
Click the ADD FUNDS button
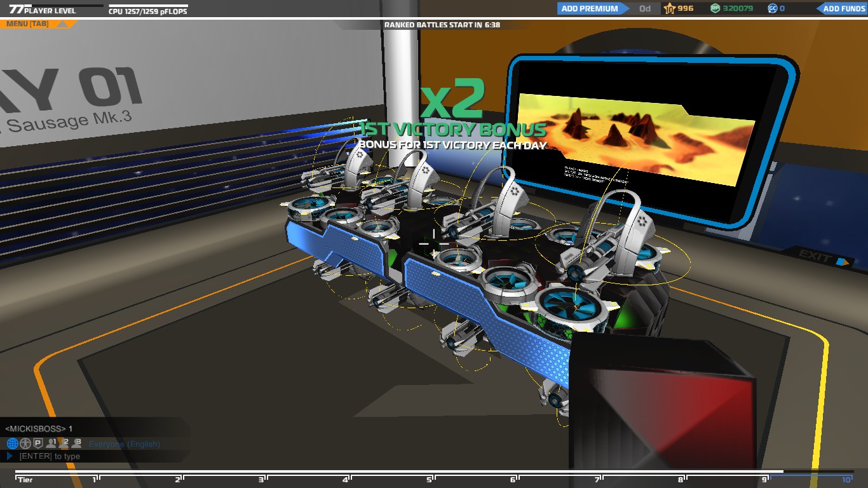(843, 9)
